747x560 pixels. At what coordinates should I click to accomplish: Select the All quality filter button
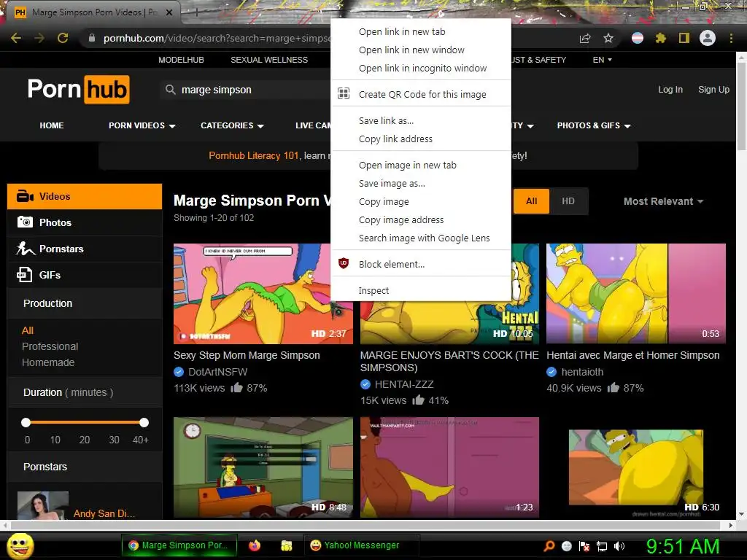[x=531, y=201]
